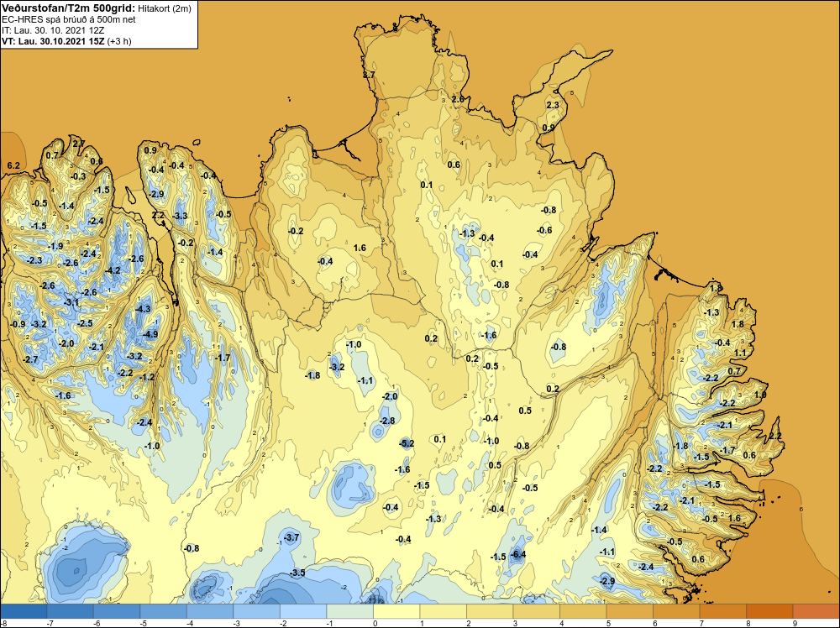Click the -0.3 temperature label

click(78, 176)
